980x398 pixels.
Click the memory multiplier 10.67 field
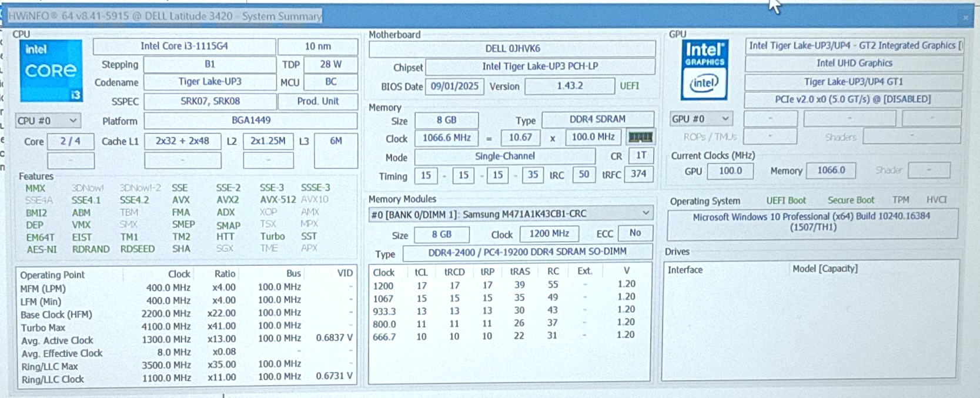pyautogui.click(x=520, y=138)
